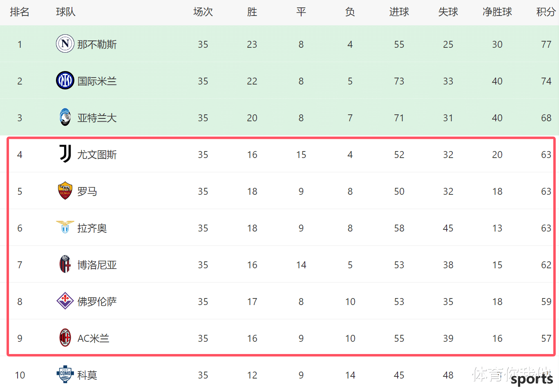The width and height of the screenshot is (559, 392).
Task: Open the 那不勒斯 team name link
Action: tap(97, 44)
